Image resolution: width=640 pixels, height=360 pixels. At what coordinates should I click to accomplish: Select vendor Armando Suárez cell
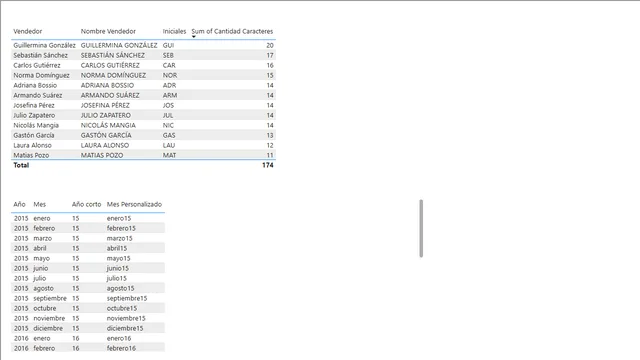[38, 95]
